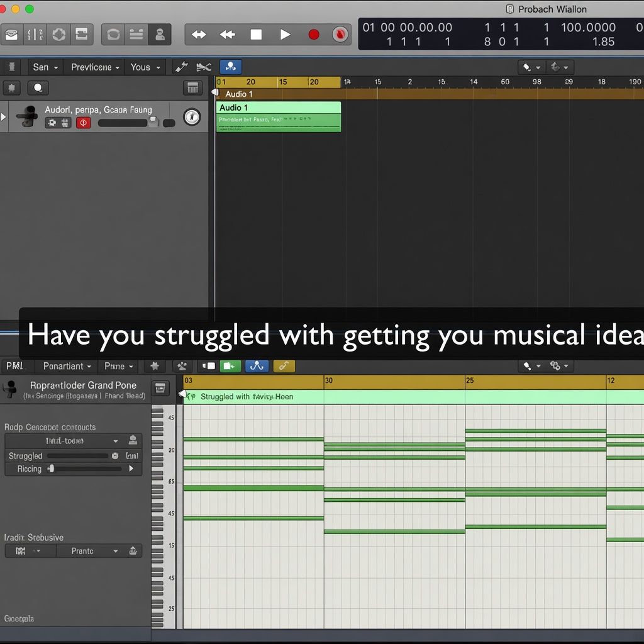
Task: Click the automation curve icon after Yous
Action: (x=181, y=67)
